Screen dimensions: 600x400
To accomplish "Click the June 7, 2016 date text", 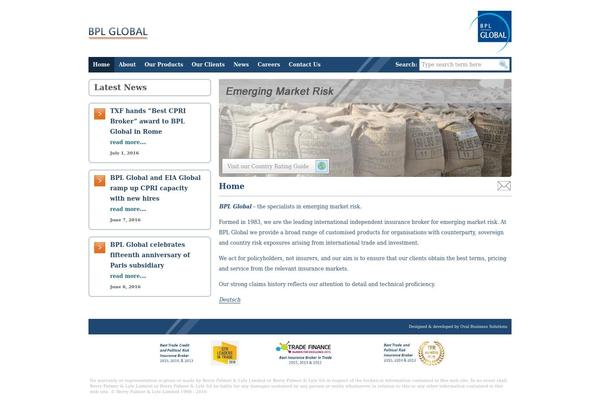I will [x=125, y=220].
